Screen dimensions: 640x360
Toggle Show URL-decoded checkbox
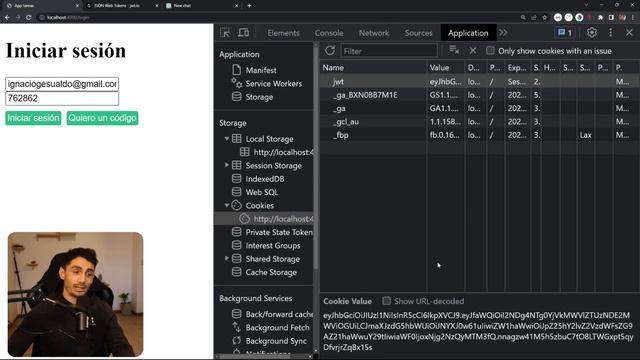386,301
